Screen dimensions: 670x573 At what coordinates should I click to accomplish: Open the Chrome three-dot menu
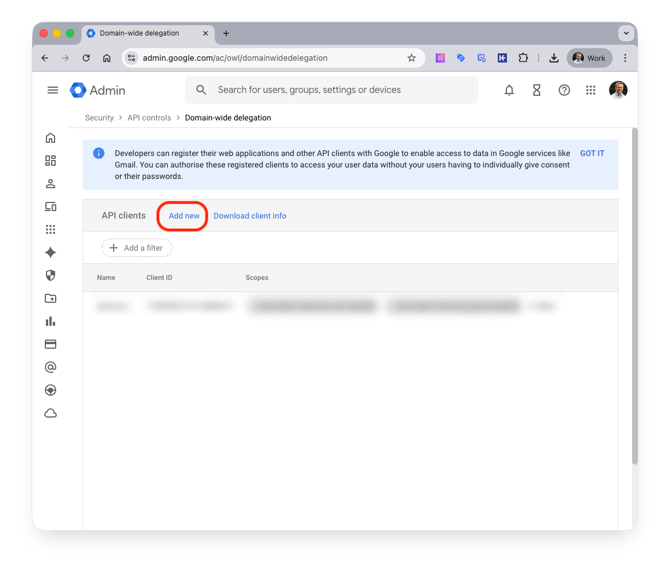coord(626,58)
